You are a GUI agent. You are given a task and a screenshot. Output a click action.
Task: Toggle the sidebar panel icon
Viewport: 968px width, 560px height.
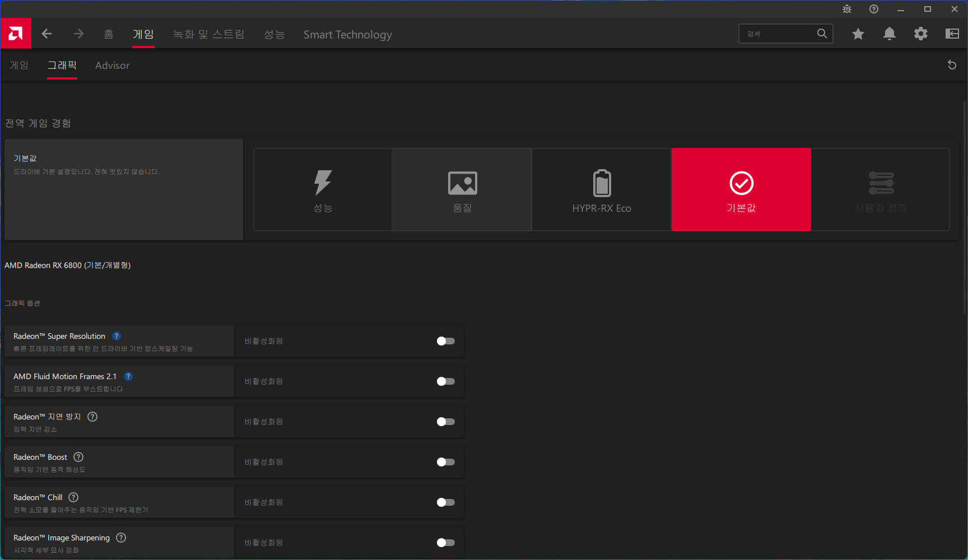[952, 34]
